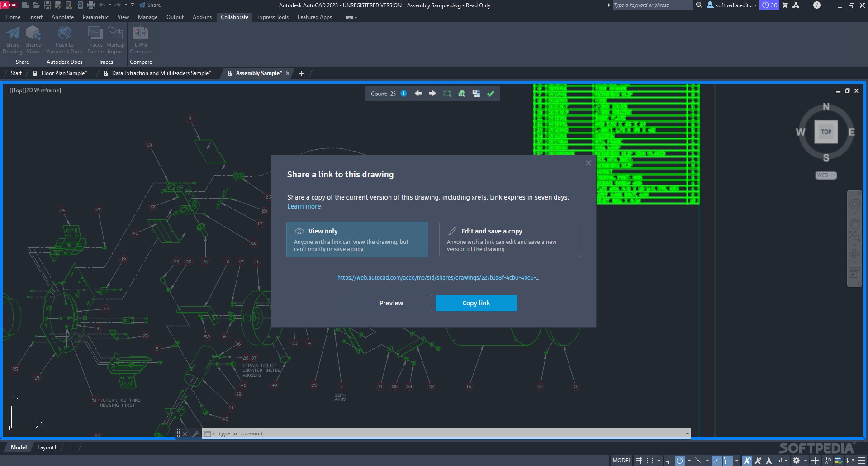Screen dimensions: 868x466
Task: Open the Express Tools tab
Action: point(273,17)
